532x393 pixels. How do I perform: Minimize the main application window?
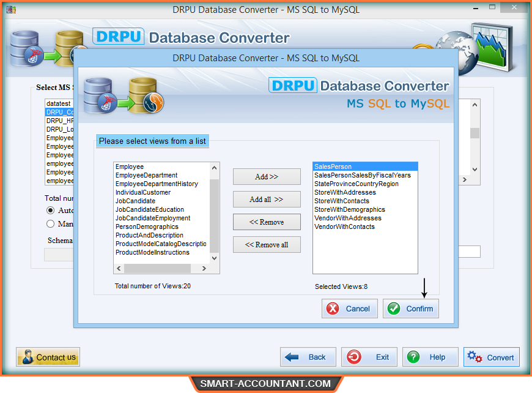tap(476, 8)
